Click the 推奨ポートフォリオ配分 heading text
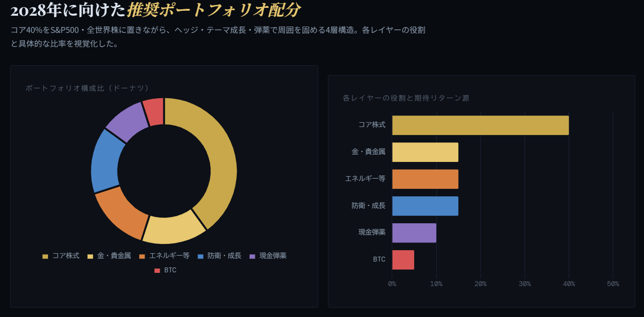 coord(214,10)
